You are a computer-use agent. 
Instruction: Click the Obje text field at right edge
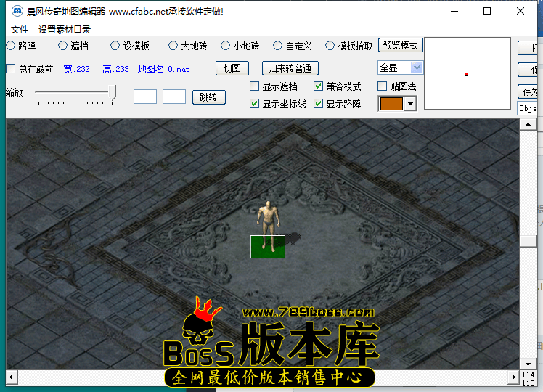[x=528, y=108]
